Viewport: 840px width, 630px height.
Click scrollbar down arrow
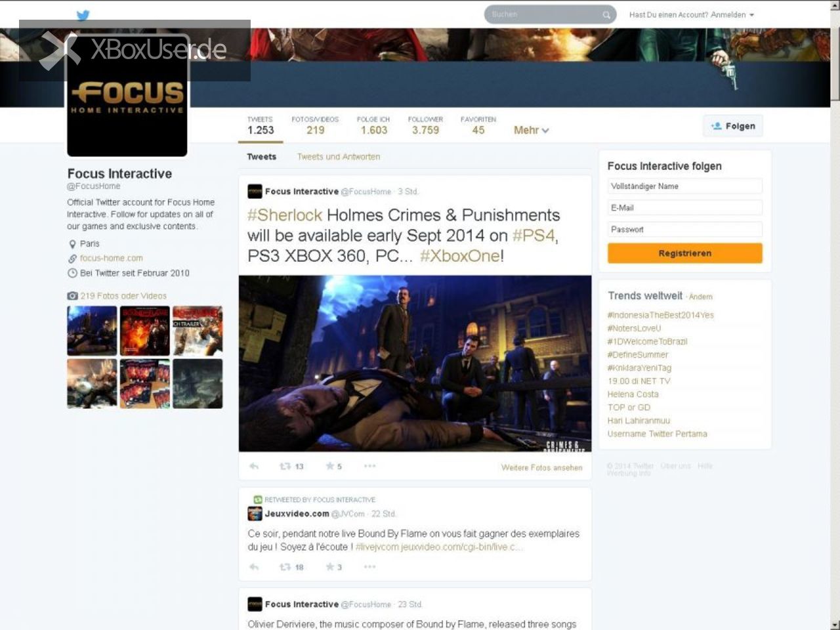835,624
